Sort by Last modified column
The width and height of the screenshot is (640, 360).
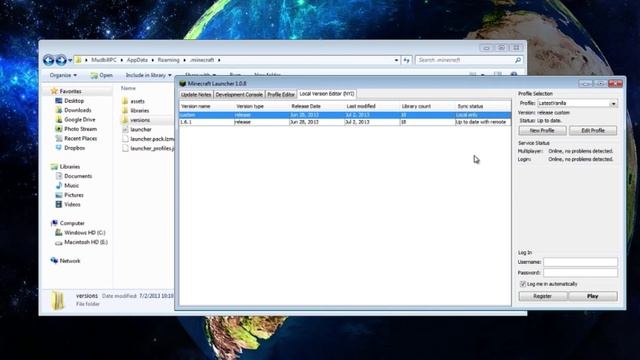[372, 106]
